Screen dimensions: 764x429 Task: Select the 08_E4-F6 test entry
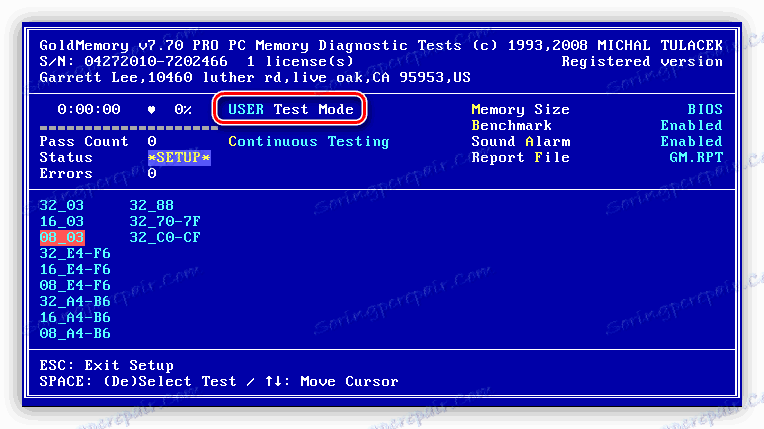tap(75, 285)
